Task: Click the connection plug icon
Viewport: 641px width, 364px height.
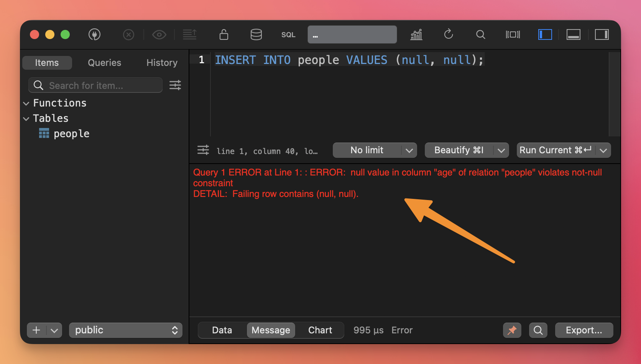Action: click(x=94, y=34)
